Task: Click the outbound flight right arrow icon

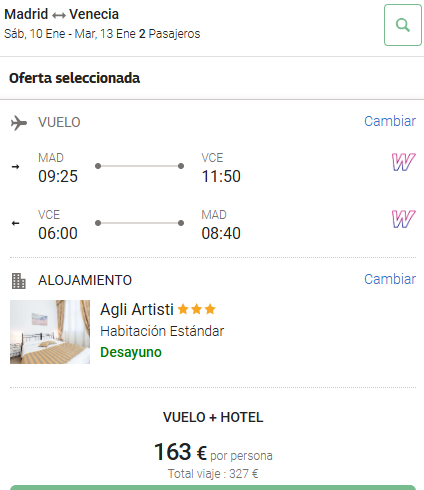Action: (15, 167)
